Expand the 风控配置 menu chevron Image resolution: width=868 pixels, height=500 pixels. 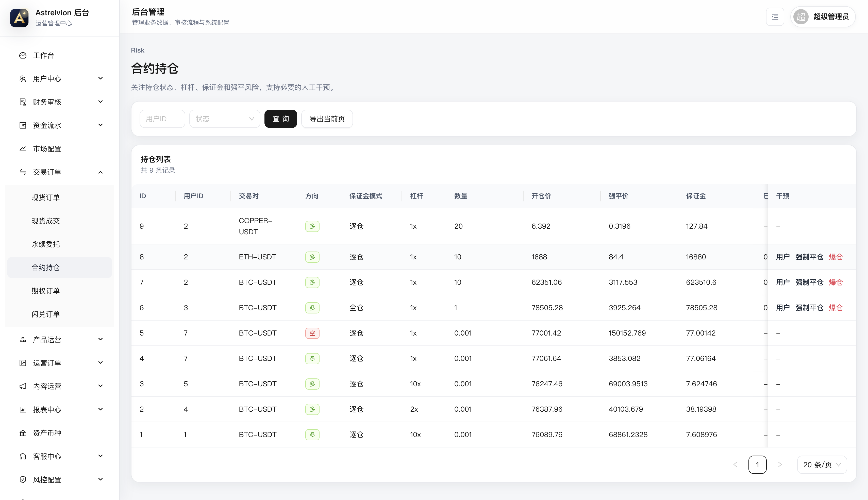(101, 479)
